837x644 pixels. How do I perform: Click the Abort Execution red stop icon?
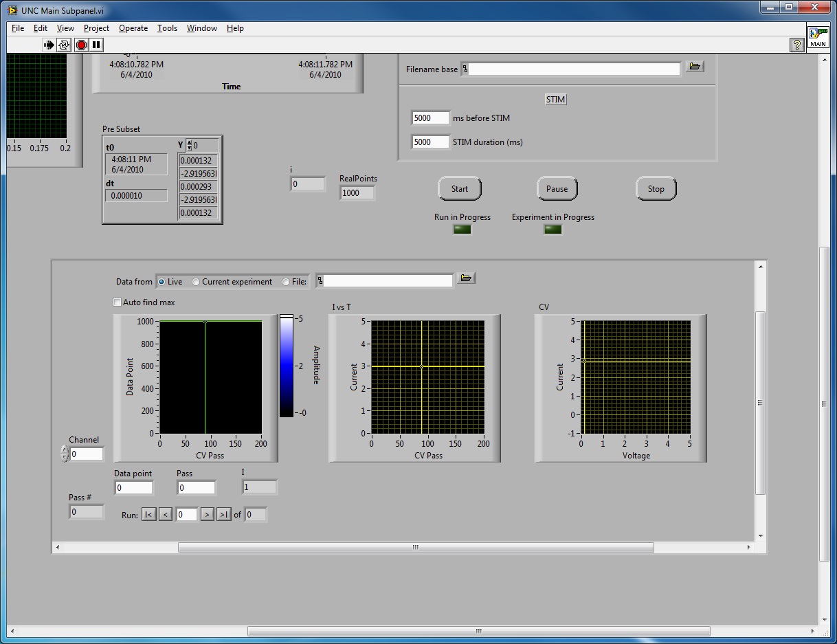coord(81,45)
